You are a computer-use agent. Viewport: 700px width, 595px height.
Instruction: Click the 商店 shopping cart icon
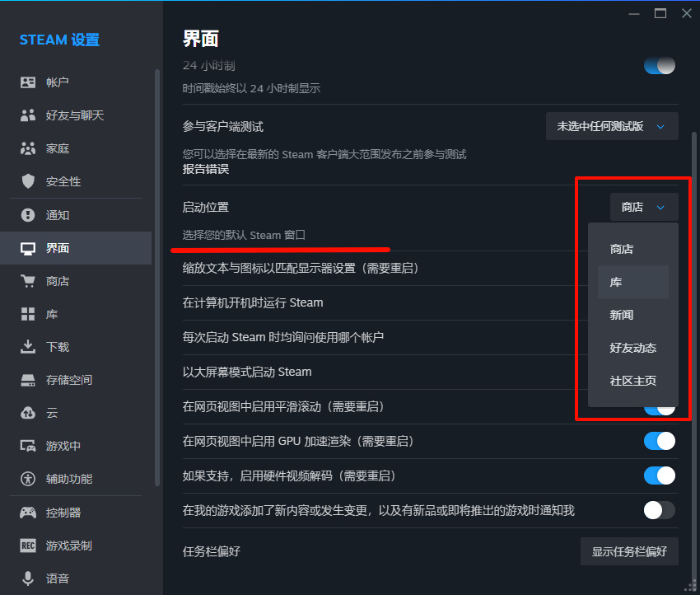point(28,281)
